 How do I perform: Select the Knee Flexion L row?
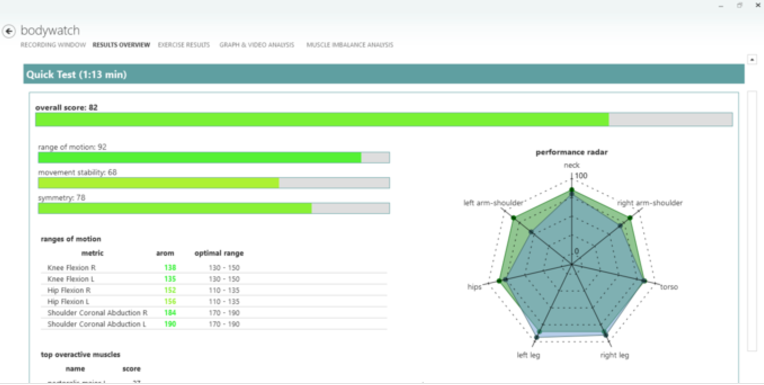click(x=214, y=279)
